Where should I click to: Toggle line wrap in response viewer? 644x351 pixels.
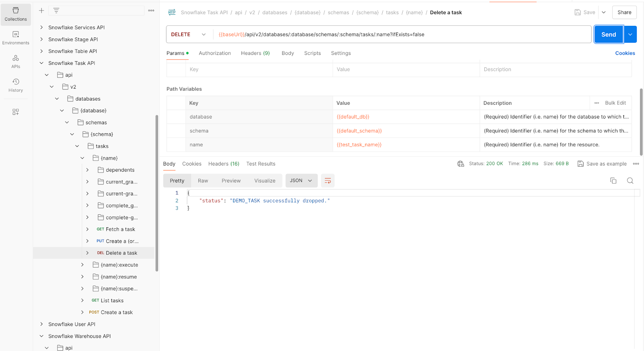(x=328, y=181)
